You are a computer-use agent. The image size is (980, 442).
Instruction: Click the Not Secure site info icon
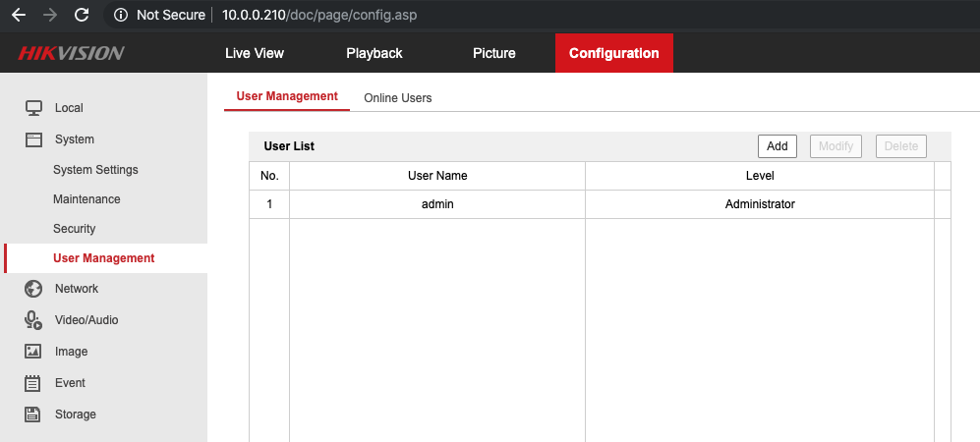point(121,15)
